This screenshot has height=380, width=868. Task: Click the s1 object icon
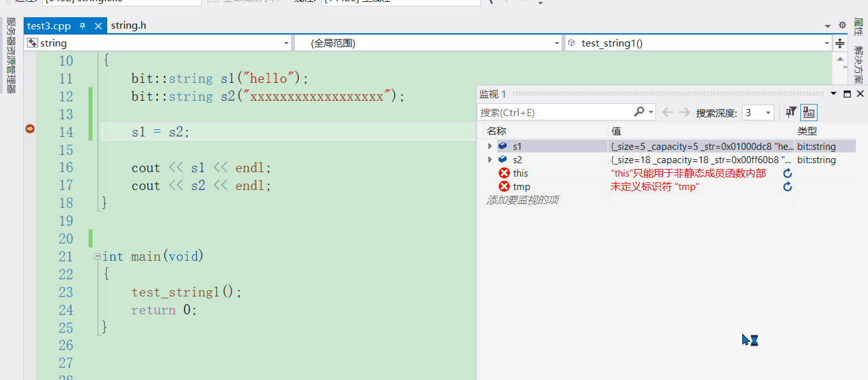coord(503,146)
